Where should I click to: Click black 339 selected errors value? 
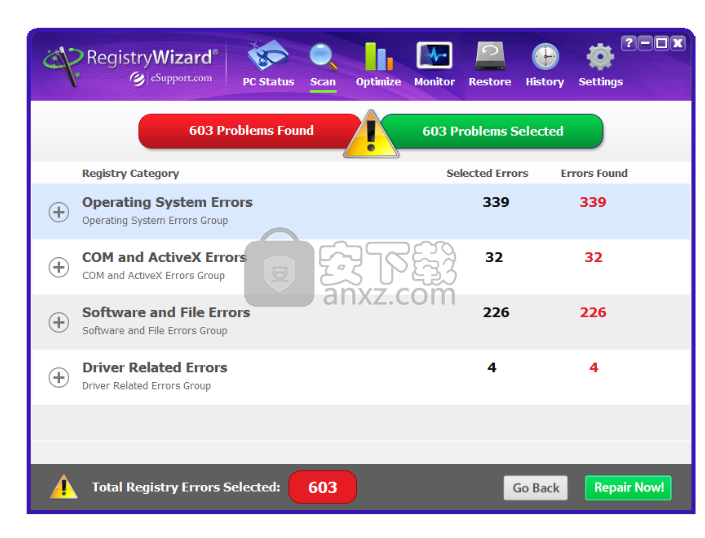coord(496,202)
